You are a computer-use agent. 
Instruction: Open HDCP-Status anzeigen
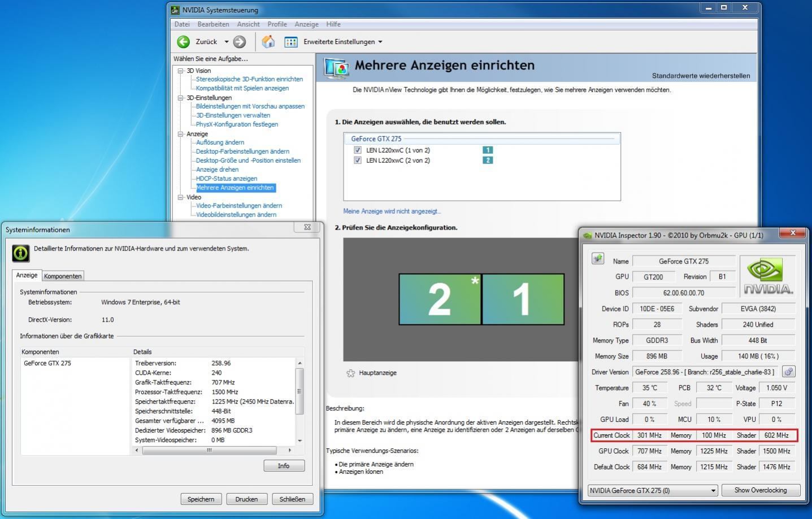226,179
